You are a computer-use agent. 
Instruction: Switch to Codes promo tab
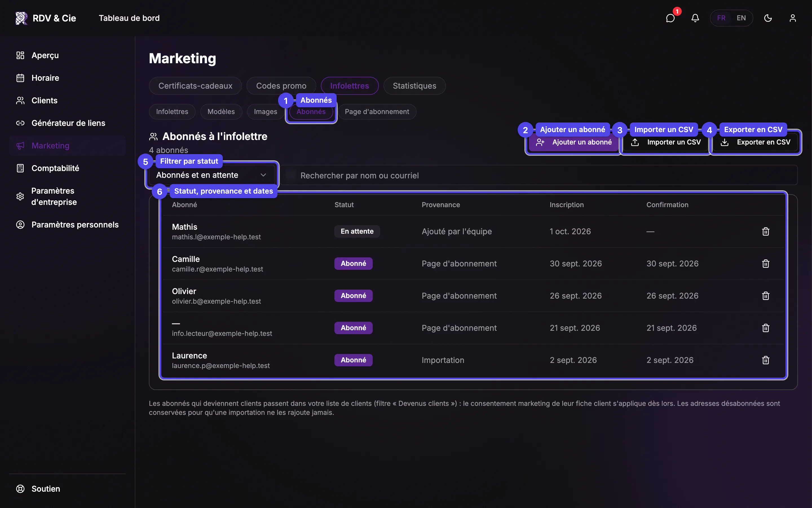(281, 86)
